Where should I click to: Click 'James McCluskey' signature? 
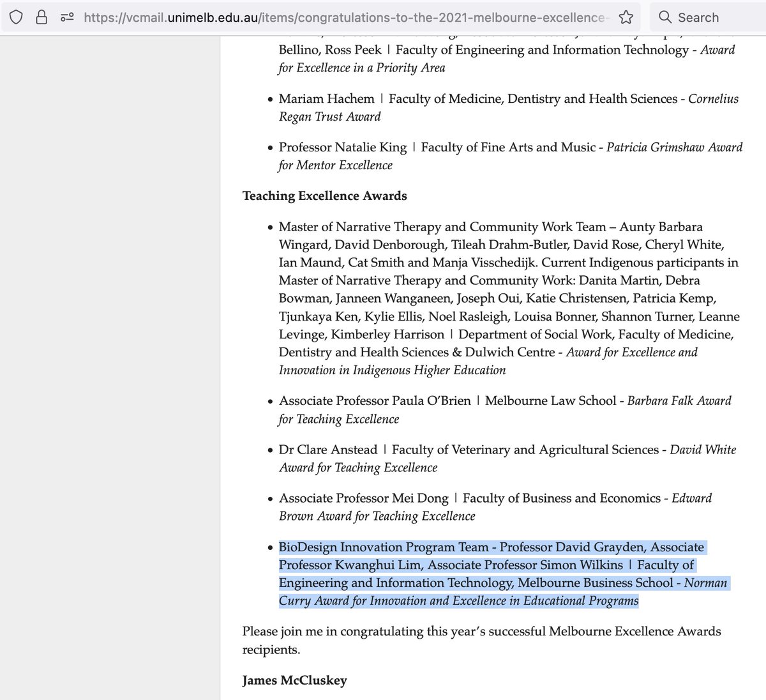(x=295, y=680)
